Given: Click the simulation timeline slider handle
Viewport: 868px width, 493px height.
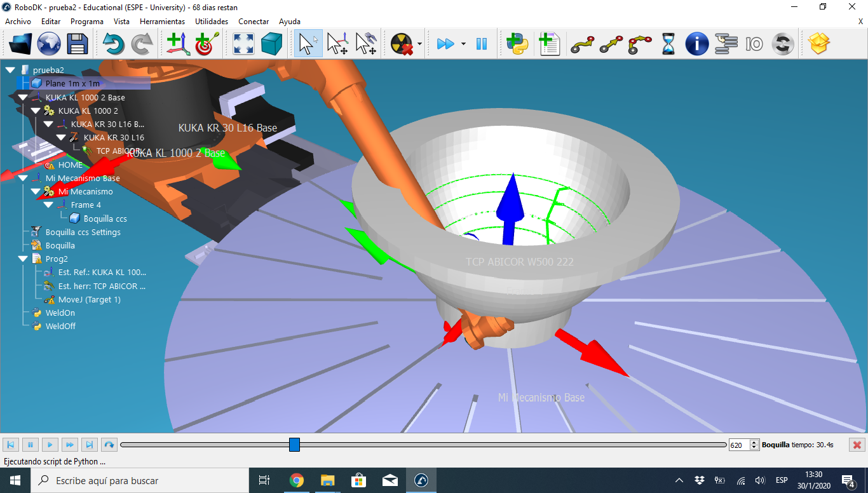Looking at the screenshot, I should click(294, 445).
